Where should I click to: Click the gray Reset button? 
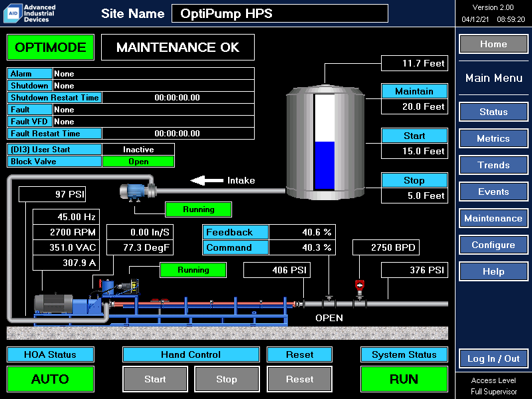pos(299,379)
